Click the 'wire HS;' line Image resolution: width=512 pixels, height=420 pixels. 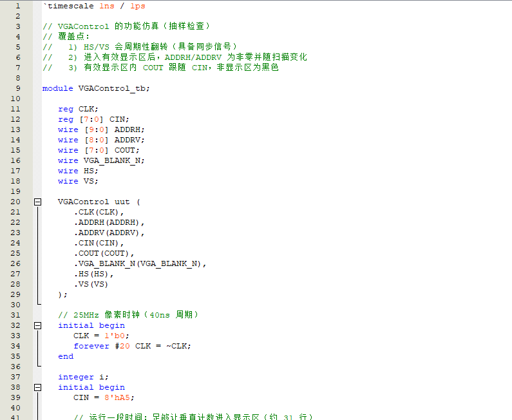coord(78,171)
